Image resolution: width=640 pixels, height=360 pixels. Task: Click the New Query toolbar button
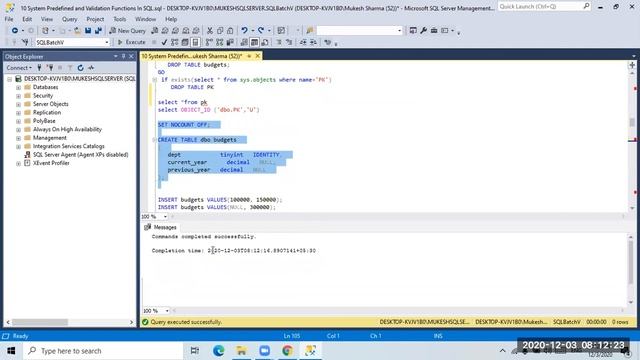pyautogui.click(x=127, y=31)
